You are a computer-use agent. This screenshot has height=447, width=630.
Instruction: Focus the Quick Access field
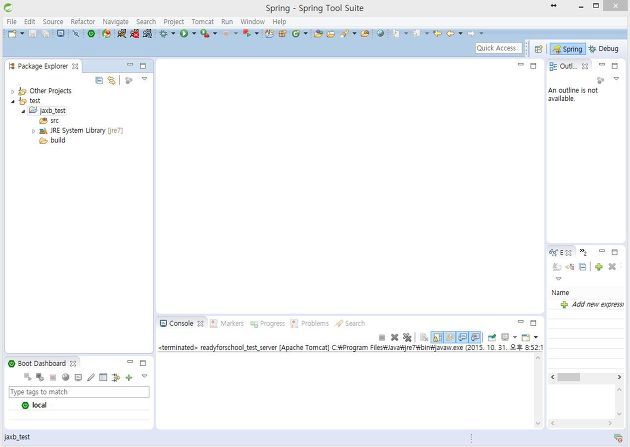coord(498,49)
